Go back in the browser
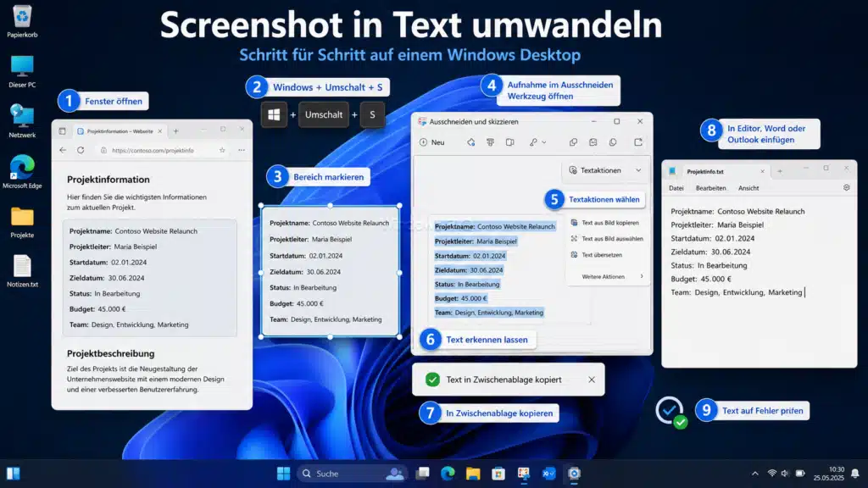Viewport: 868px width, 488px height. point(63,150)
